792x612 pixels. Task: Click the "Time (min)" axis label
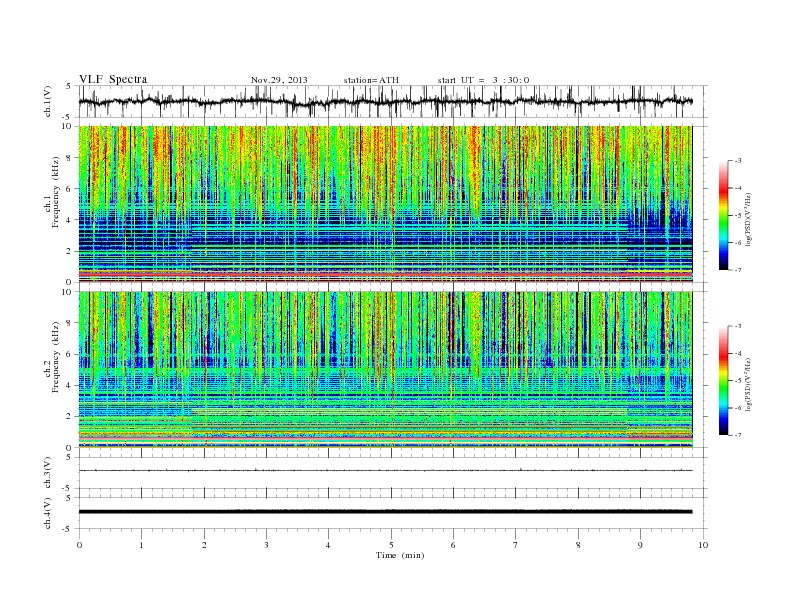coord(400,555)
